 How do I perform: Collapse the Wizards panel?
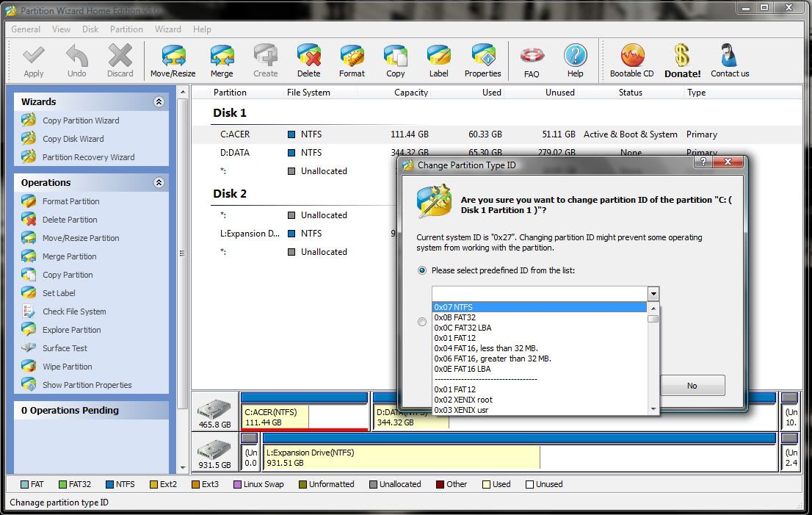[159, 101]
